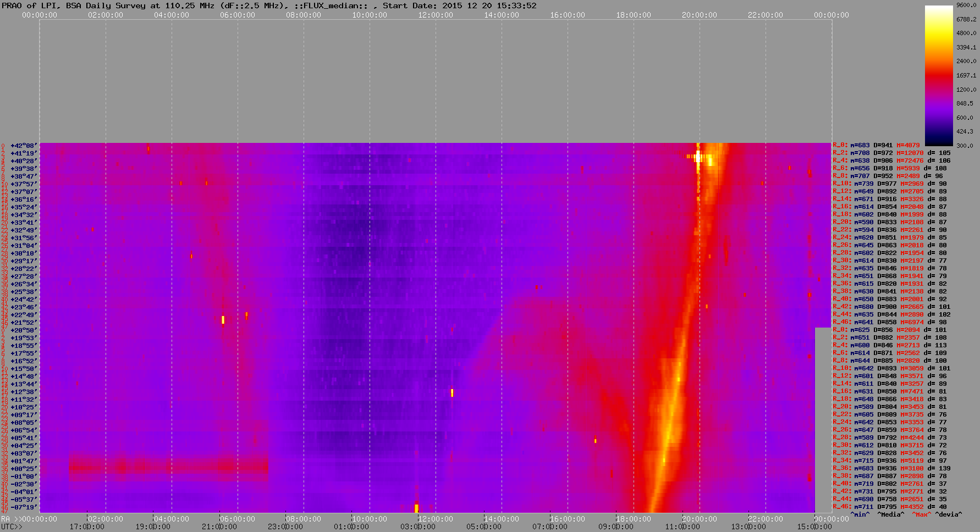Image resolution: width=980 pixels, height=532 pixels.
Task: Click declination label +21°52'
Action: 24,323
